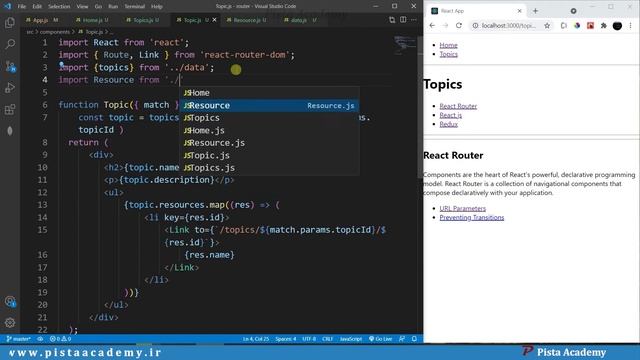Open errors and warnings count in status bar

point(60,339)
